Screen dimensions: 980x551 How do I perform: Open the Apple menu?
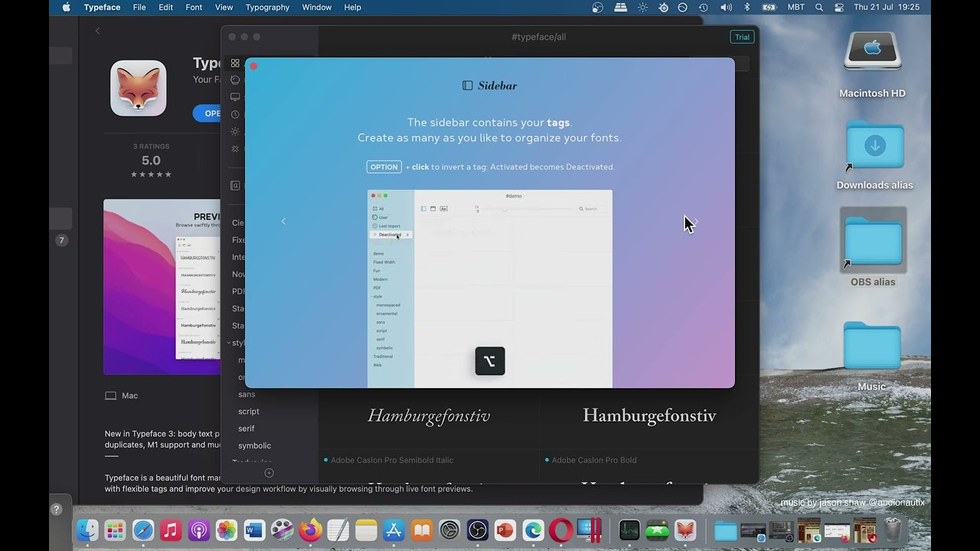coord(66,7)
